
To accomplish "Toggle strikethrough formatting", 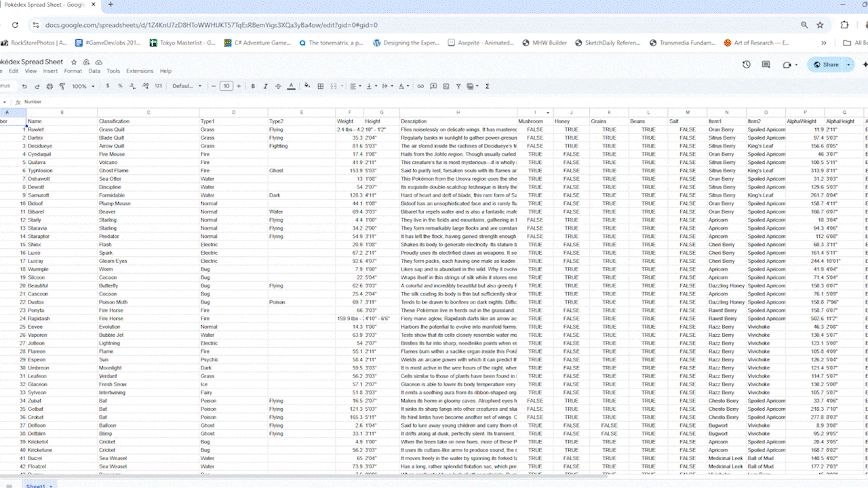I will coord(278,86).
